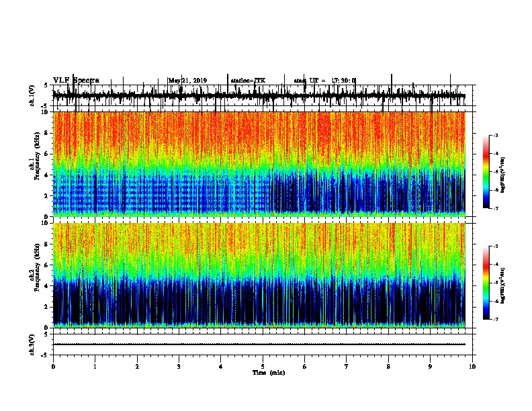Click the "2" kHz tick on ch.2 frequency axis
This screenshot has height=411, width=532.
click(x=46, y=307)
